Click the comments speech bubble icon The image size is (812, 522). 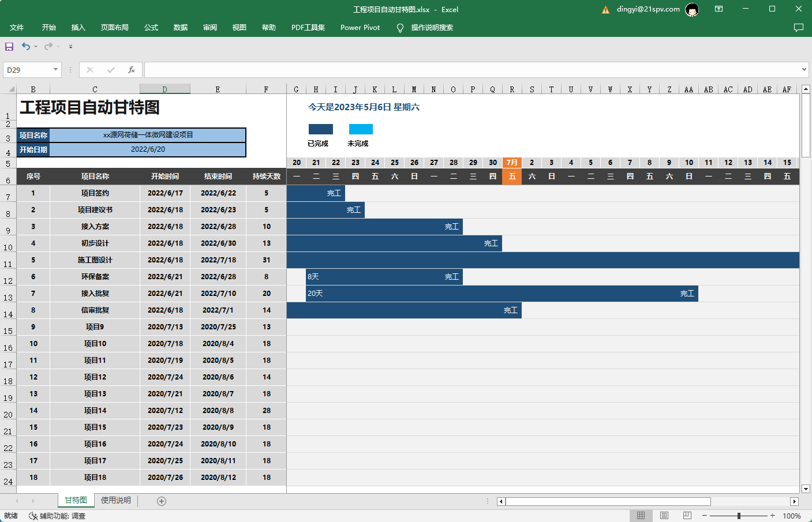point(799,28)
